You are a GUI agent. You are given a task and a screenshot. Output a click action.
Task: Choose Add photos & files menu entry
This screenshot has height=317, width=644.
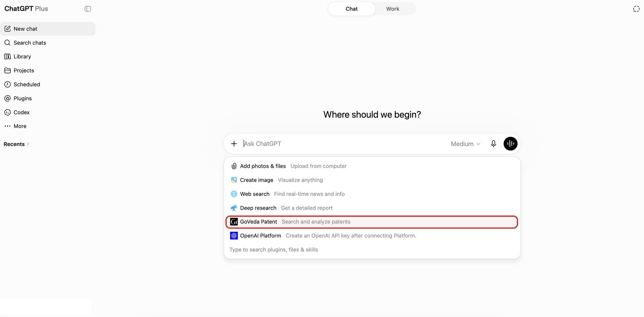click(372, 166)
